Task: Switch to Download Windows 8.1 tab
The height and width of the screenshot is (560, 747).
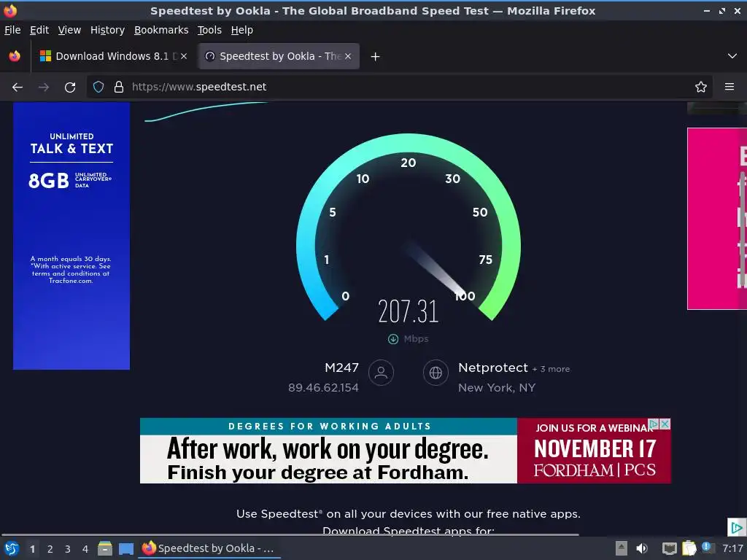Action: pos(113,56)
